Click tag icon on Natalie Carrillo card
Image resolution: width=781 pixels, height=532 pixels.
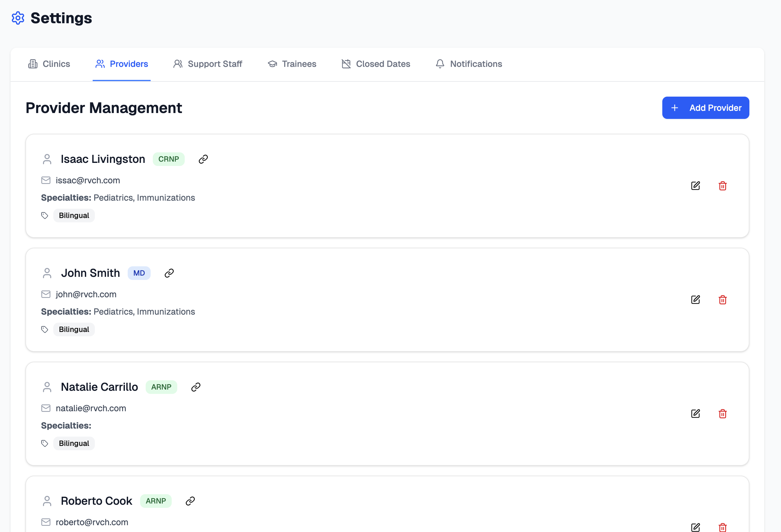45,443
